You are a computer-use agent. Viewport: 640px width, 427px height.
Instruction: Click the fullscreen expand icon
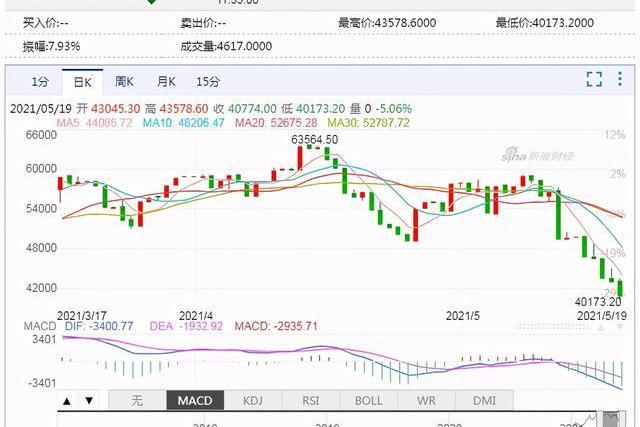pyautogui.click(x=594, y=80)
